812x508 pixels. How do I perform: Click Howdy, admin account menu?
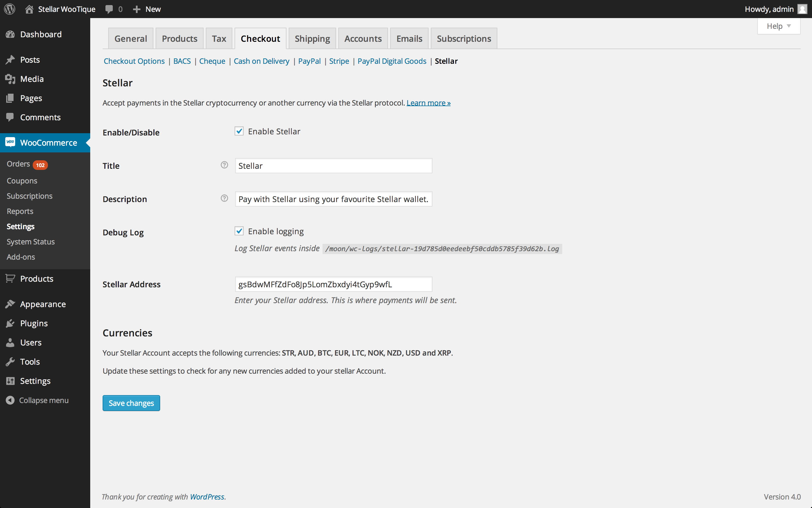tap(776, 9)
